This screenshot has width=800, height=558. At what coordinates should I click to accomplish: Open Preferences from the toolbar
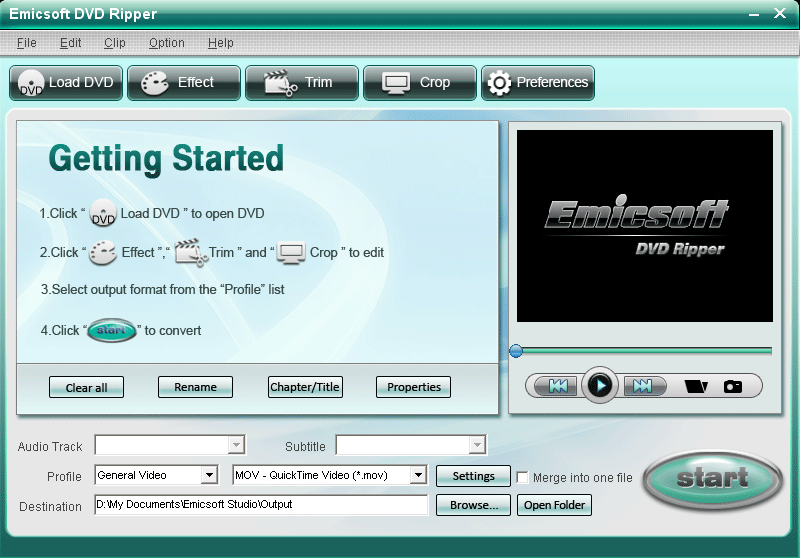(x=538, y=83)
